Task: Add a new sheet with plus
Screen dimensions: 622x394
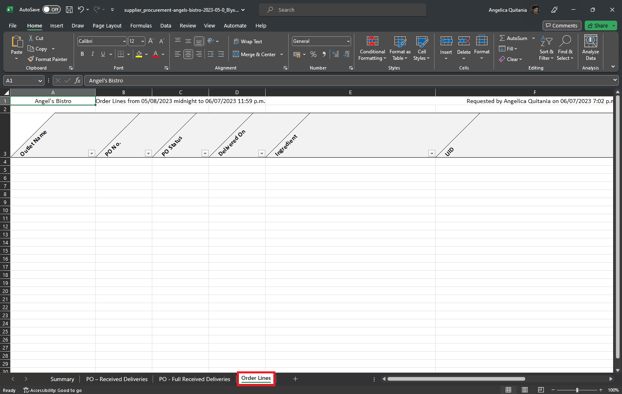Action: point(295,379)
